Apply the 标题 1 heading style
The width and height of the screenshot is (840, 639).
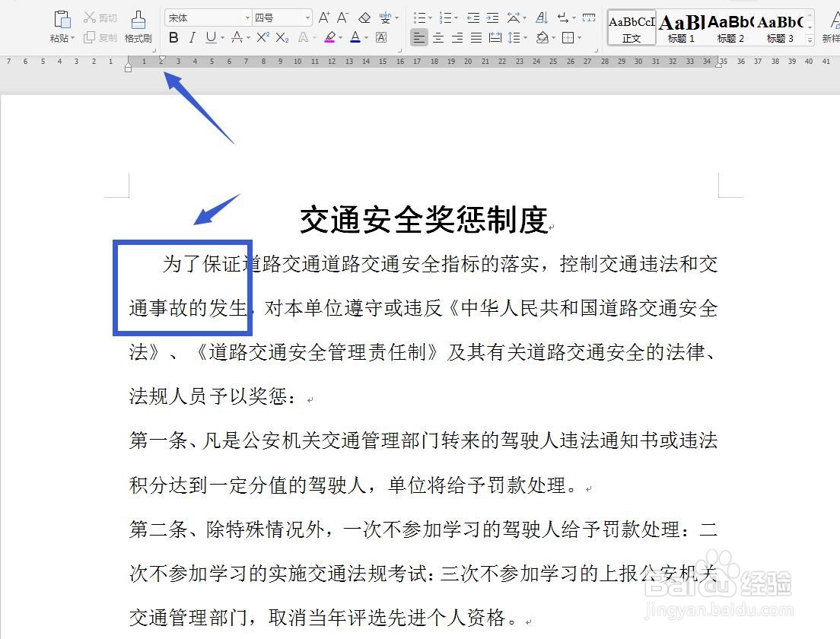682,27
